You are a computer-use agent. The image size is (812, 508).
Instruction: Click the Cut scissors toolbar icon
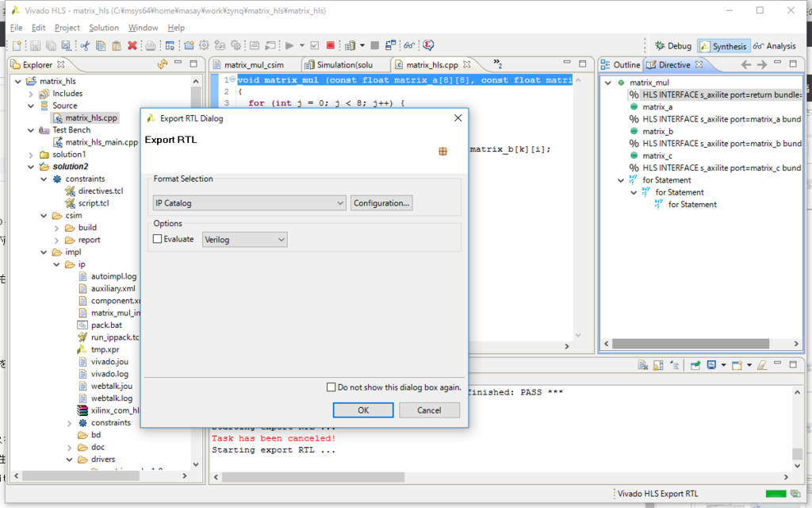[x=85, y=45]
